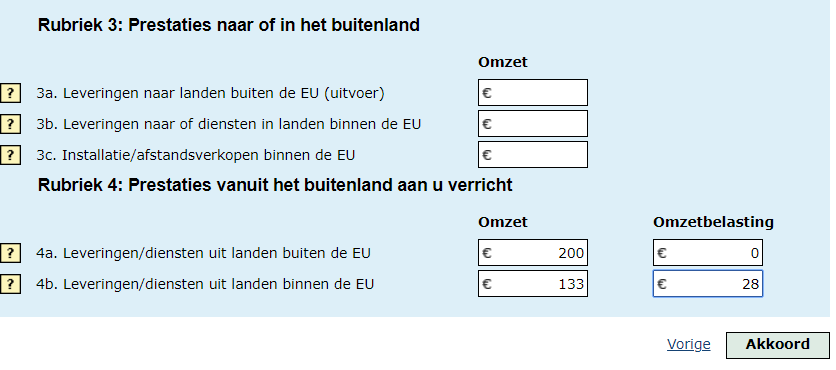Image resolution: width=836 pixels, height=370 pixels.
Task: Confirm with the Akkoord button
Action: 777,345
